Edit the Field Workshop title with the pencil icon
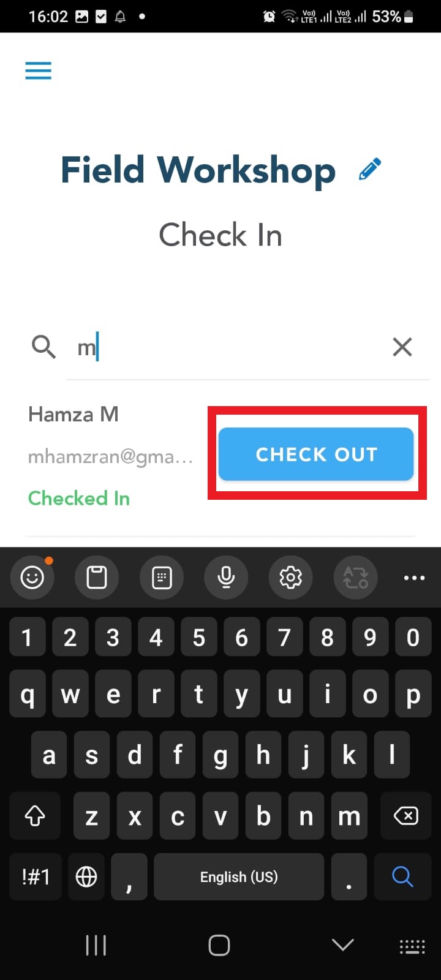Screen dimensions: 441x980 369,169
